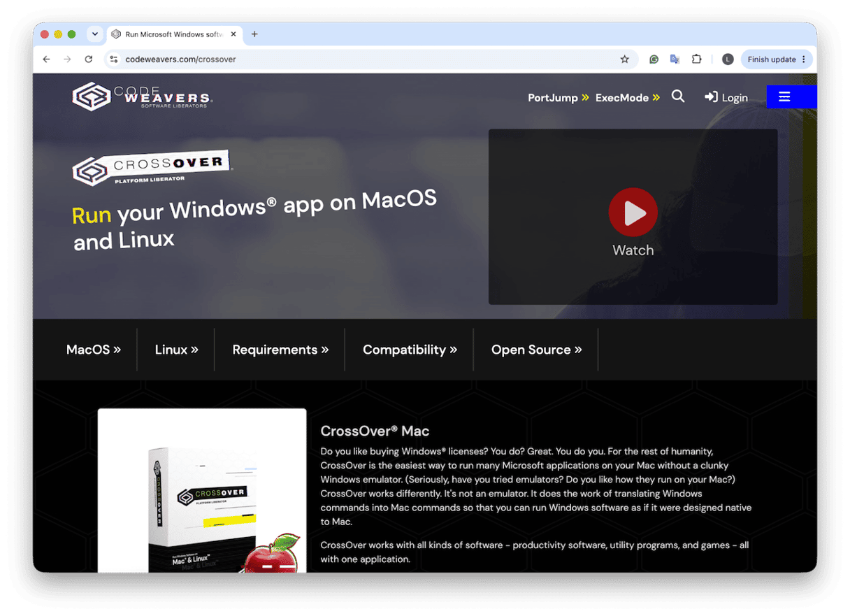Reload the page with refresh icon
This screenshot has height=616, width=850.
coord(89,59)
